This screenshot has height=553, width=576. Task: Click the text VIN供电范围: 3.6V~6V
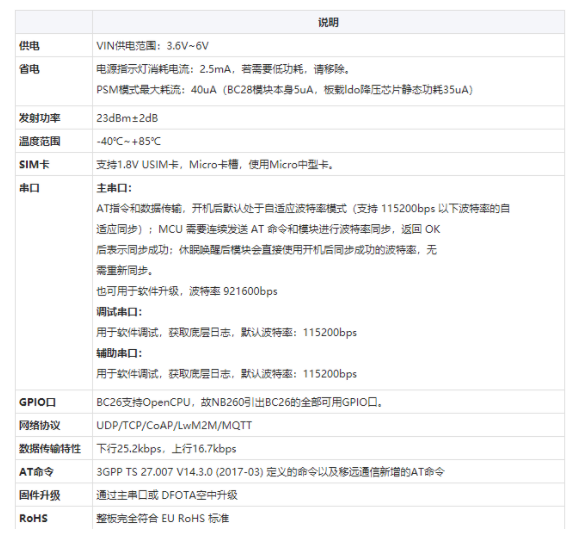pos(152,46)
